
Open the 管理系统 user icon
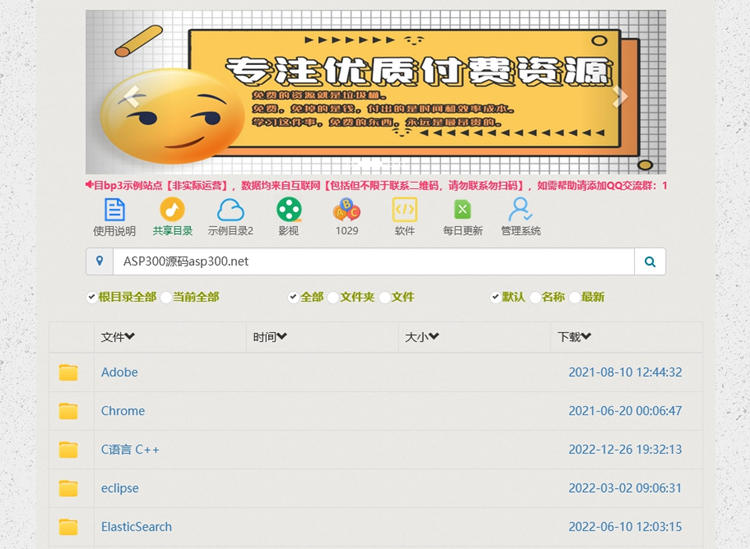click(520, 209)
